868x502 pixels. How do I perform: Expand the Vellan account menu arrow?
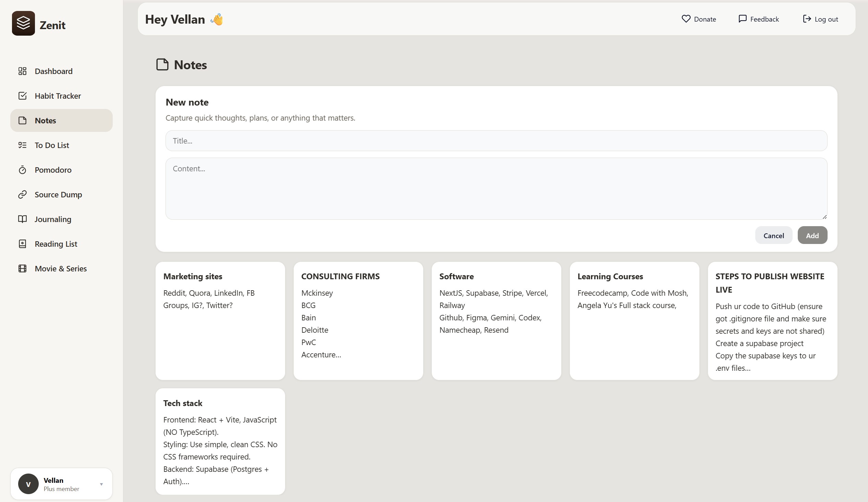point(101,484)
